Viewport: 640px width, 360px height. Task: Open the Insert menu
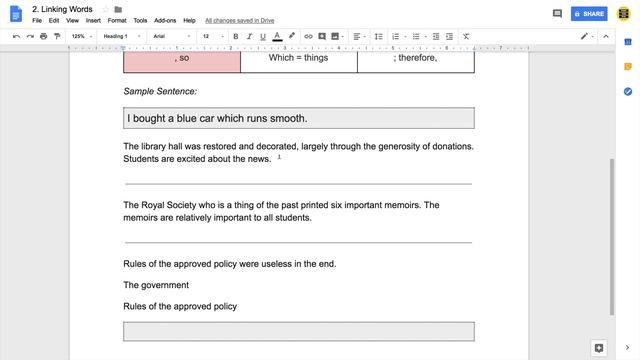(93, 20)
